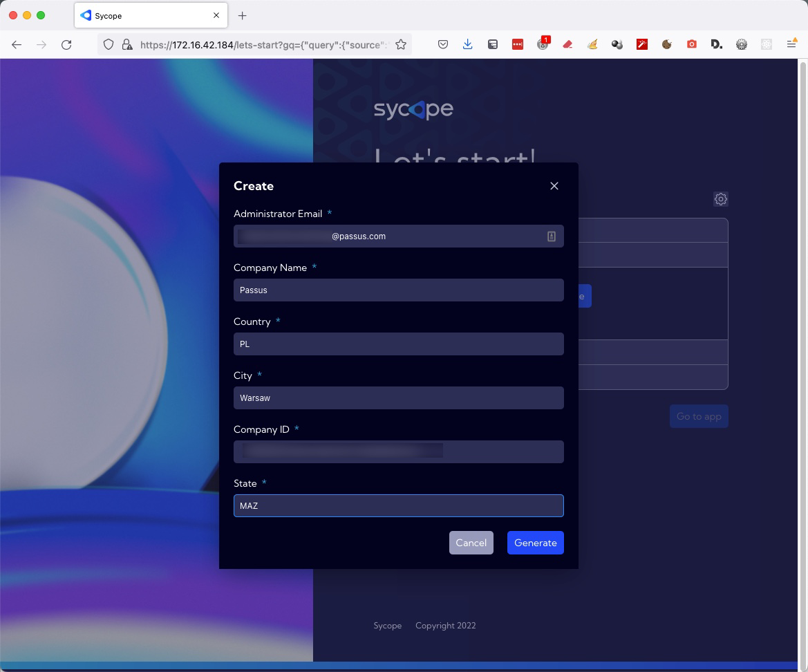808x672 pixels.
Task: Click the 'Country' field label
Action: click(x=252, y=322)
